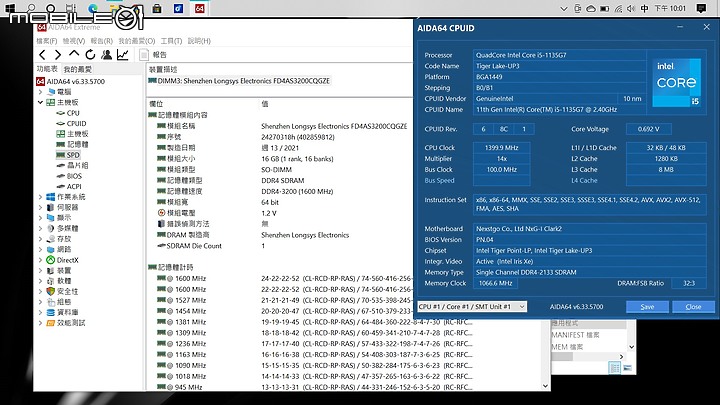This screenshot has width=720, height=405.
Task: Show hidden icons in system tray
Action: click(564, 9)
